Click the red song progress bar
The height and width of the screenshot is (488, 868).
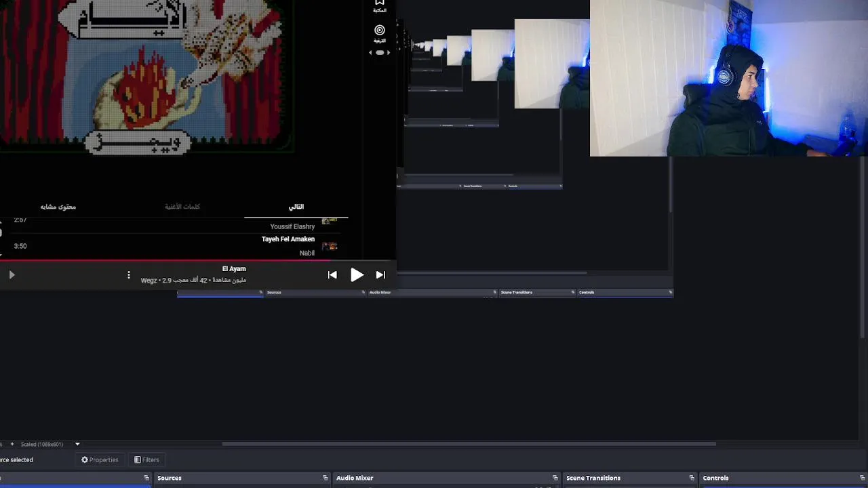point(166,260)
